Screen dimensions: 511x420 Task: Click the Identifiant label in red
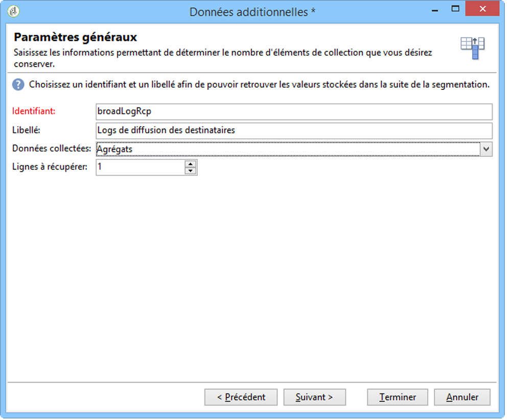click(x=34, y=111)
